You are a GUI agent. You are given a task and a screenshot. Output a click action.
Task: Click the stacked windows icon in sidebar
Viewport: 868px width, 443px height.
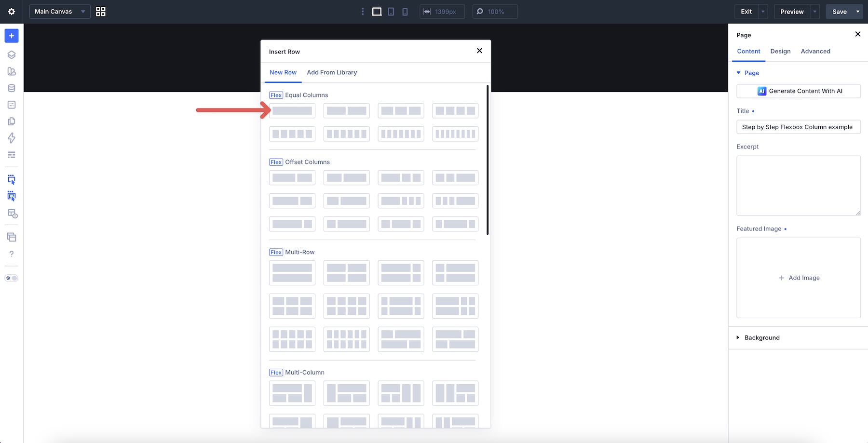pos(12,237)
